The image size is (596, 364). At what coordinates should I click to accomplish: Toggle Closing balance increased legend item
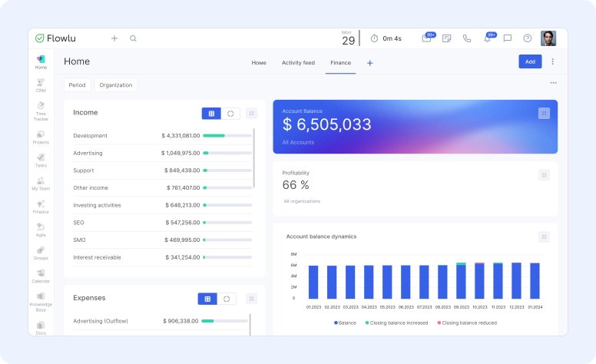[x=396, y=323]
